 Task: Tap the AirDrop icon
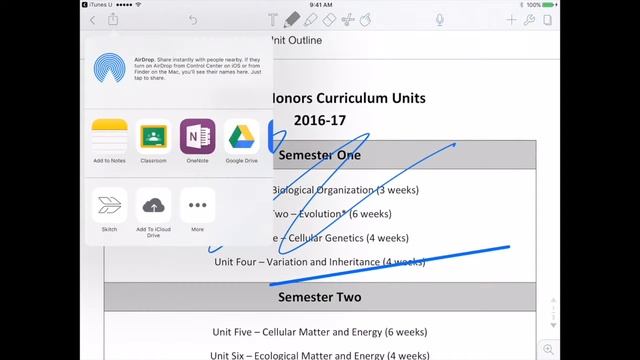pos(109,68)
